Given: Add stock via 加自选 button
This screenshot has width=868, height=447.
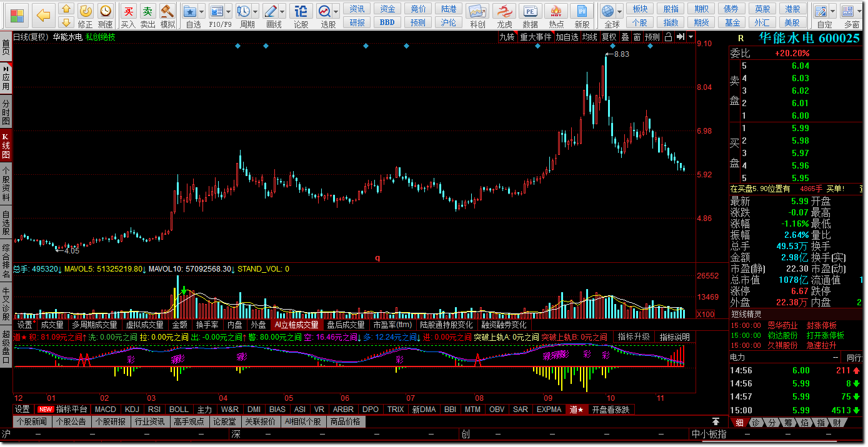Looking at the screenshot, I should click(x=567, y=37).
